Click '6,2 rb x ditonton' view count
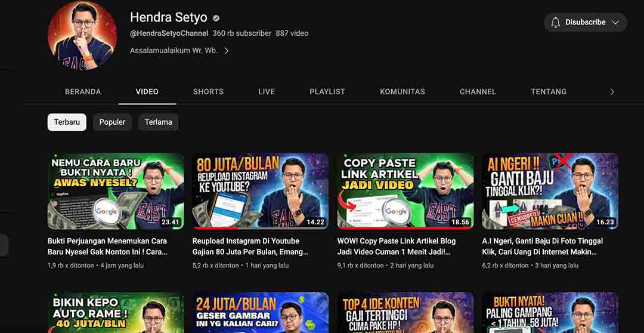Viewport: 644px width, 333px height. 506,266
